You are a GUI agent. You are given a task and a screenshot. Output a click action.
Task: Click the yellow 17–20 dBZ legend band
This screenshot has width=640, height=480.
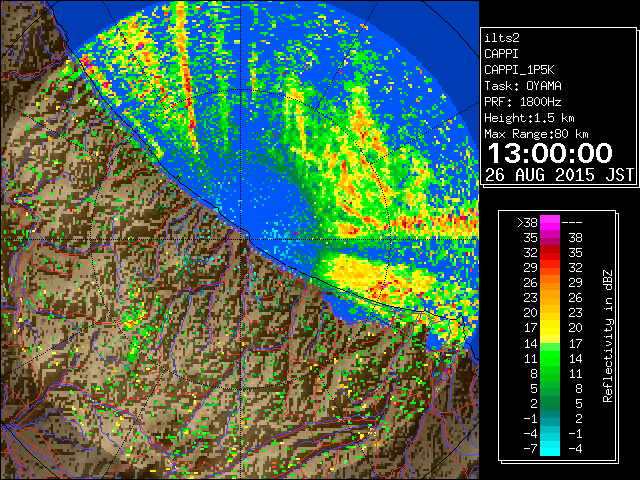550,328
